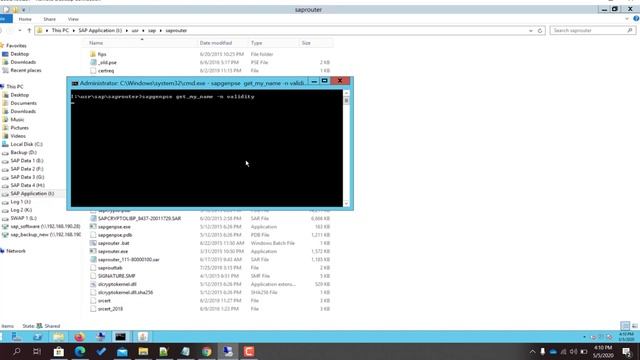Open Task View on local taskbar
This screenshot has width=640, height=360.
tap(37, 351)
